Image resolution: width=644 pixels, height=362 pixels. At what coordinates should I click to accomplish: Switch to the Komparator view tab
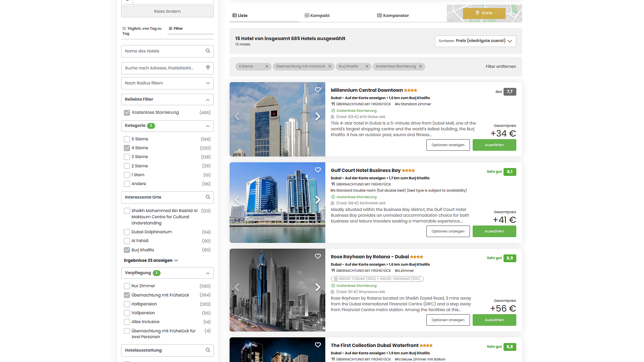coord(393,15)
